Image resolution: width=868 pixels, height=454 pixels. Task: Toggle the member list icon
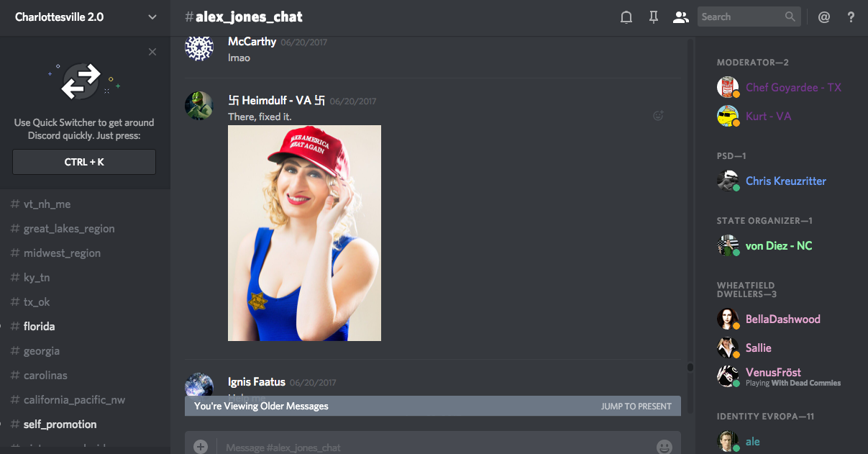pos(680,17)
